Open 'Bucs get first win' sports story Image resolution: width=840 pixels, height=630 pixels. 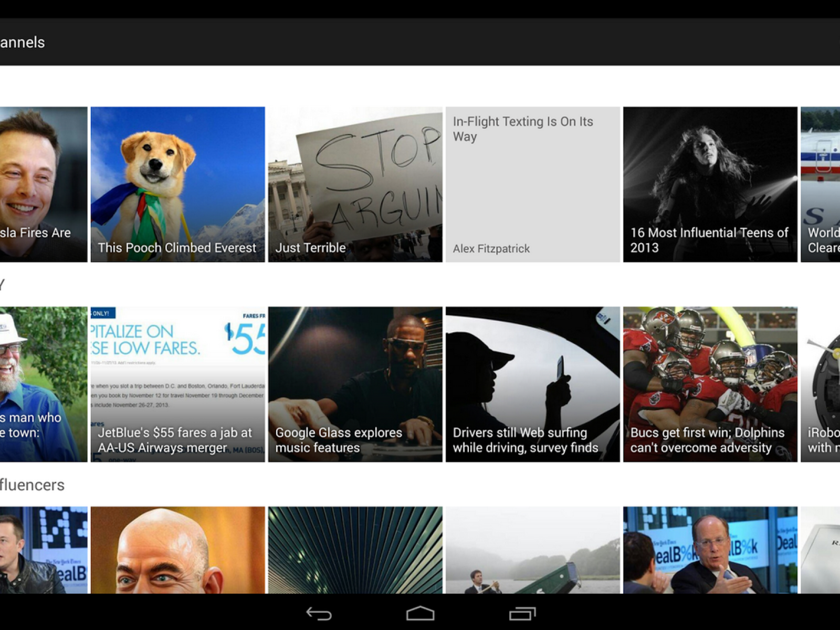(x=710, y=384)
